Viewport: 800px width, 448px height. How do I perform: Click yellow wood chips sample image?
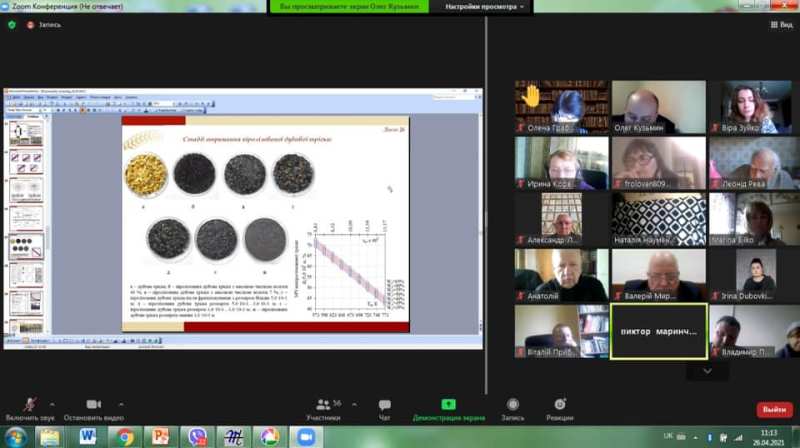point(146,175)
